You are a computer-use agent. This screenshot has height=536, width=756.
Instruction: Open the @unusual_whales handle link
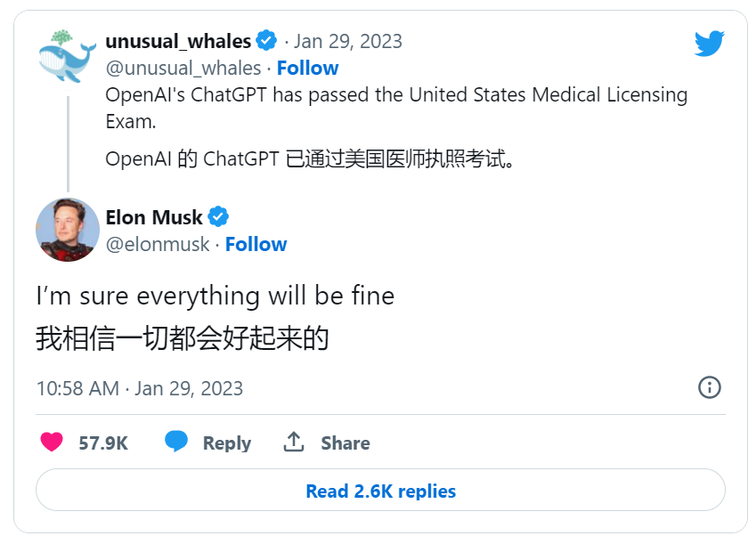[183, 68]
